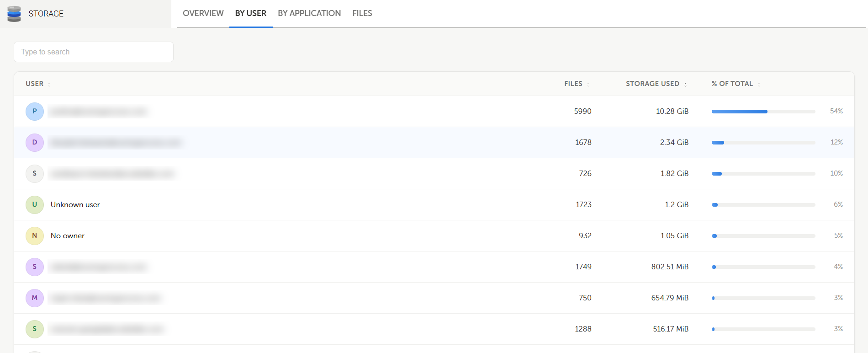Sort by the FILES column arrow

click(x=588, y=84)
